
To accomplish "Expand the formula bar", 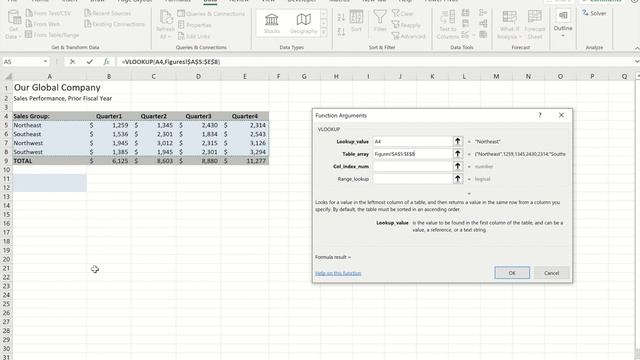I will pyautogui.click(x=637, y=62).
